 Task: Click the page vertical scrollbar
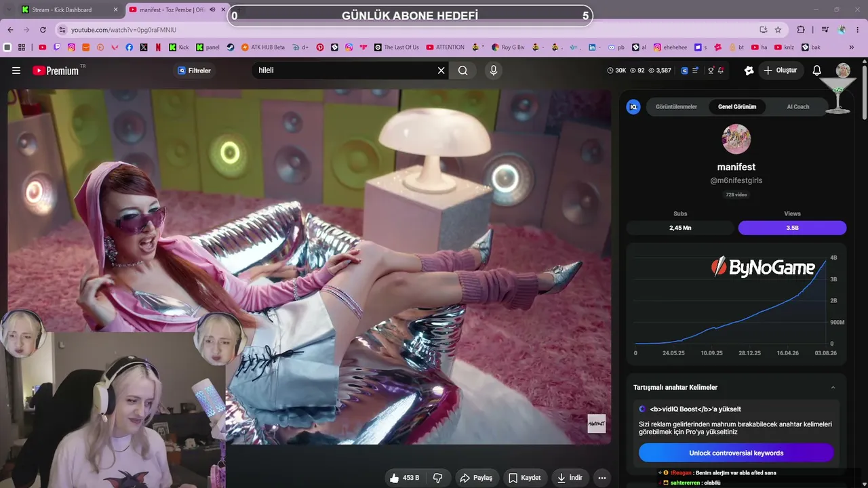point(864,92)
